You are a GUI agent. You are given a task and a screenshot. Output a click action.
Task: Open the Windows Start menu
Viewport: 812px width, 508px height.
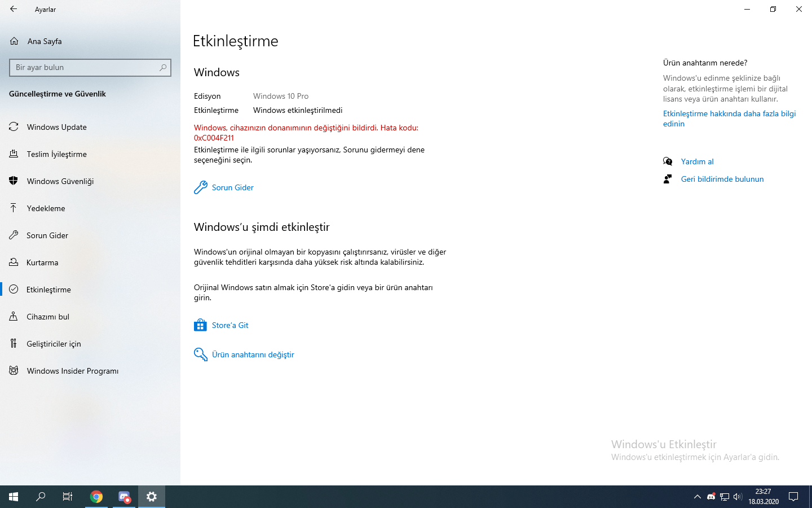tap(14, 497)
